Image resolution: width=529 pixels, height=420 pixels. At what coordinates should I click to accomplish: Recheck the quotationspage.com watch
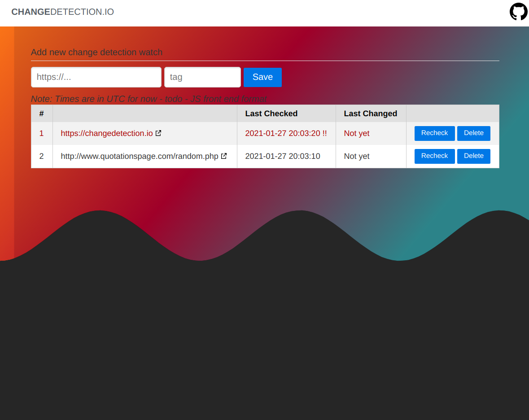434,156
